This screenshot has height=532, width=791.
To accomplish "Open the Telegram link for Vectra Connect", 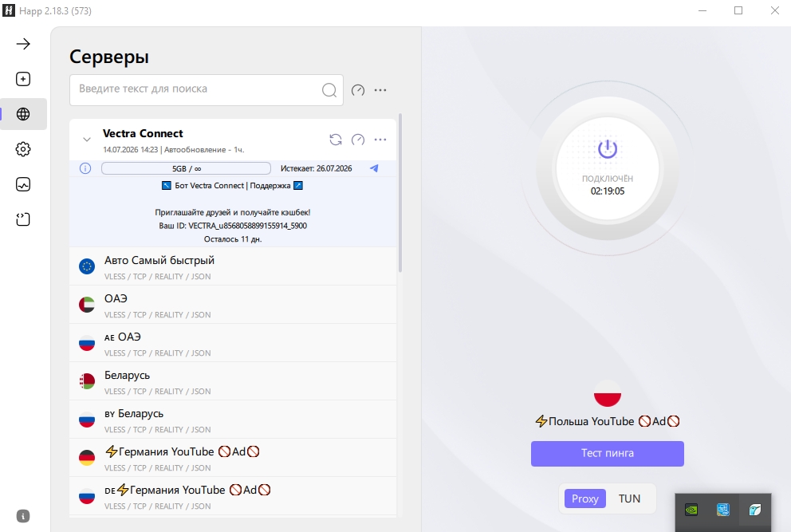I will pos(374,168).
